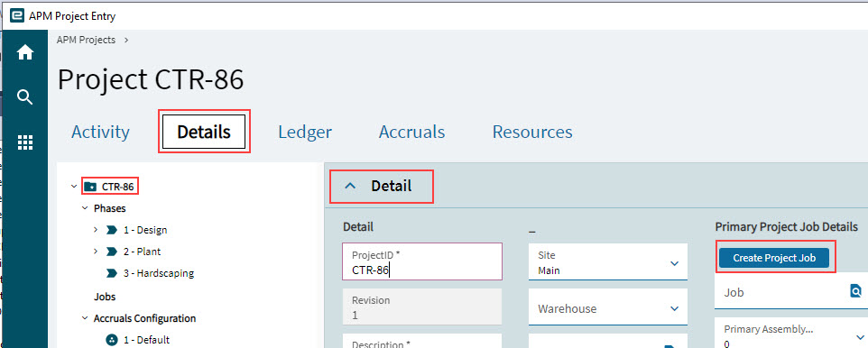868x348 pixels.
Task: Select 2 - Plant label in tree
Action: [x=142, y=252]
